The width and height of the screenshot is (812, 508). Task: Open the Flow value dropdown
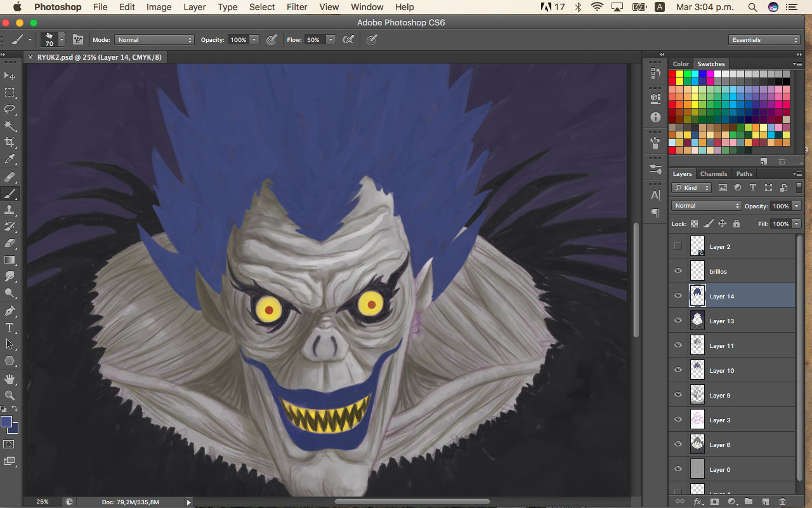331,39
